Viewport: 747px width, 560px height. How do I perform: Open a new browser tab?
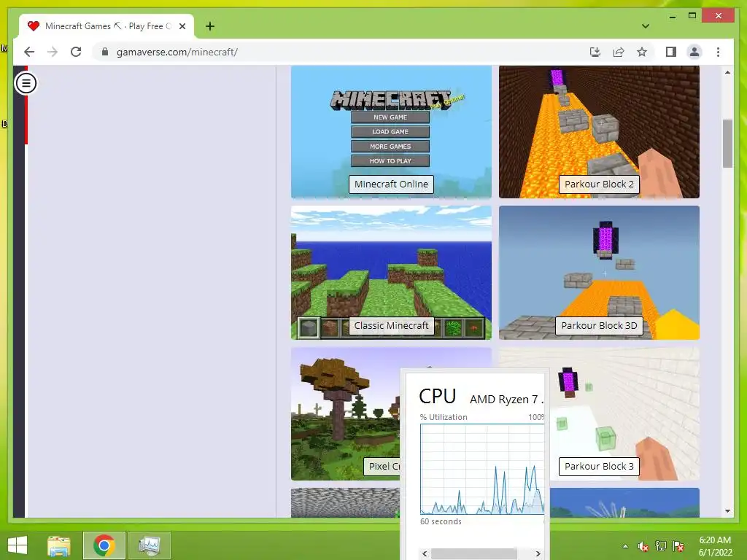210,26
